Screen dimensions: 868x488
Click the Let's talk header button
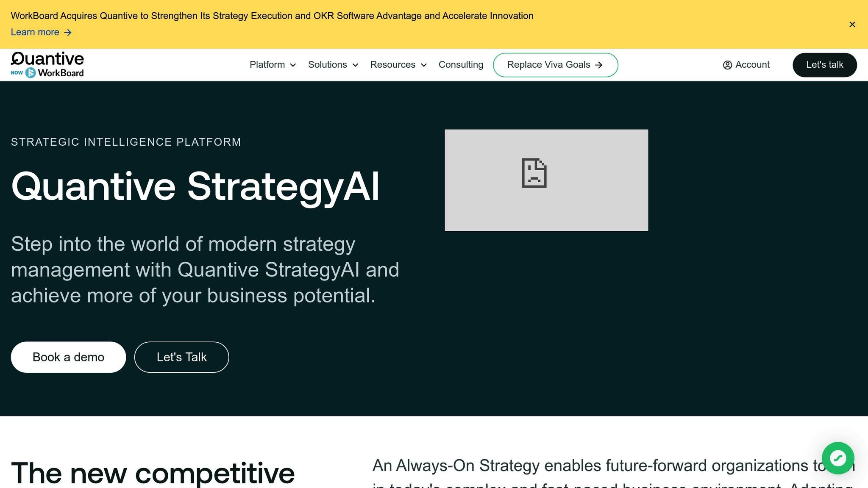pyautogui.click(x=824, y=64)
